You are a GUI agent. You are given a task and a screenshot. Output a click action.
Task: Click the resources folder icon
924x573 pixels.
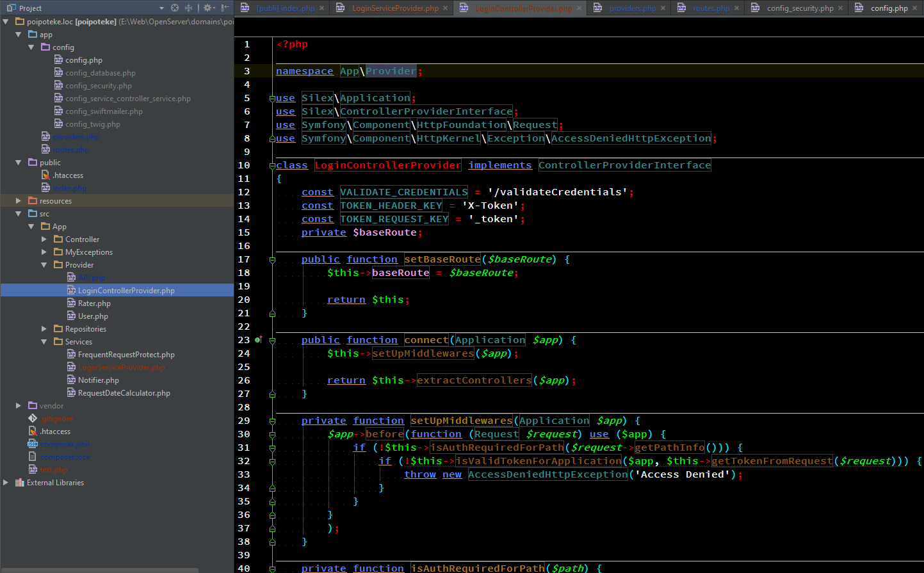[x=33, y=200]
